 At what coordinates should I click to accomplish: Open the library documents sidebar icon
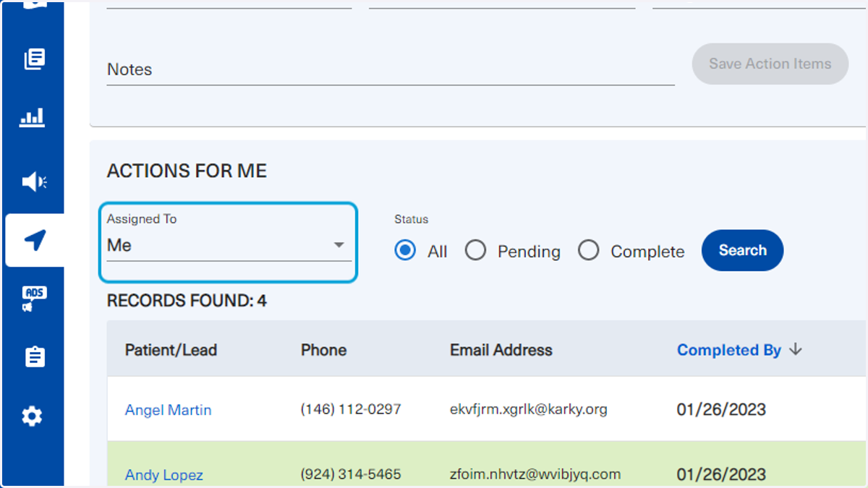(x=34, y=59)
